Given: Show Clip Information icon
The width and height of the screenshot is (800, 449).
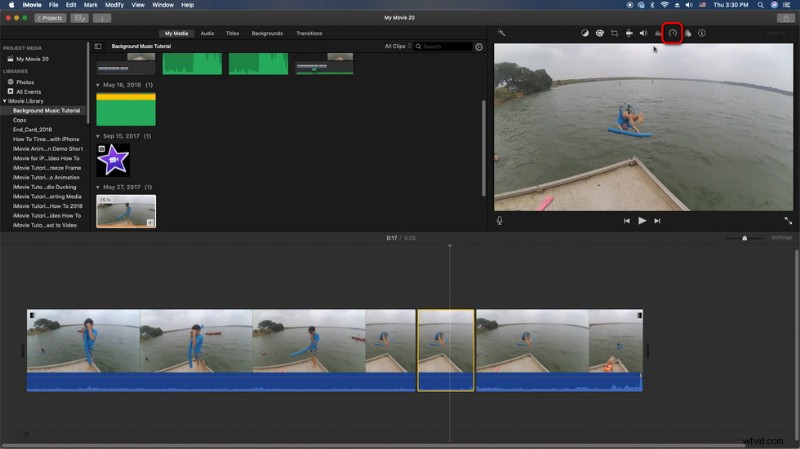Looking at the screenshot, I should pyautogui.click(x=702, y=33).
